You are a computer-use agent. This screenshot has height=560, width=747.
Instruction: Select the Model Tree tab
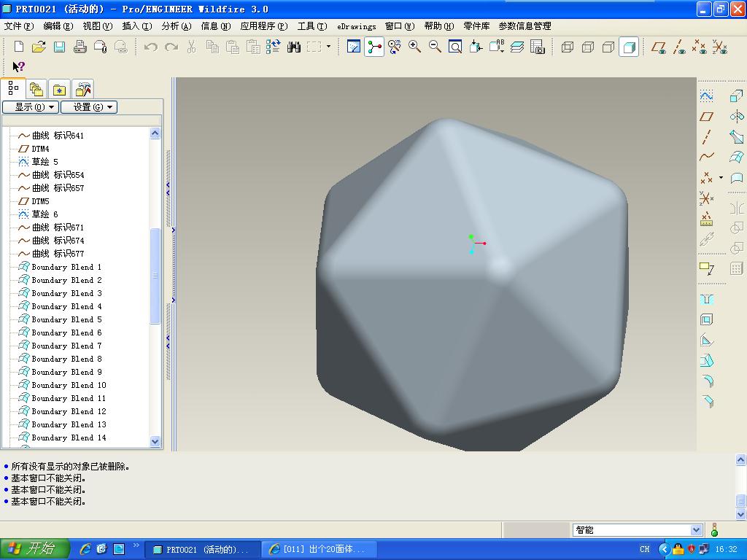pyautogui.click(x=13, y=88)
